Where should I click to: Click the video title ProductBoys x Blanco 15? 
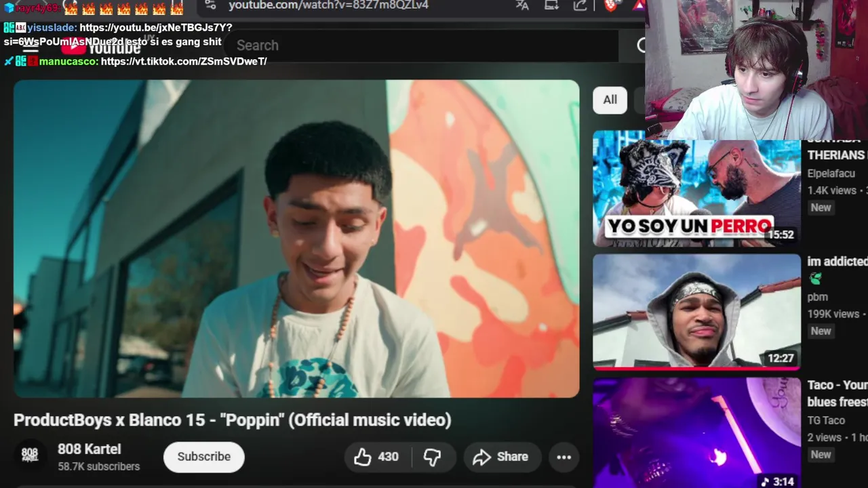[x=232, y=420]
